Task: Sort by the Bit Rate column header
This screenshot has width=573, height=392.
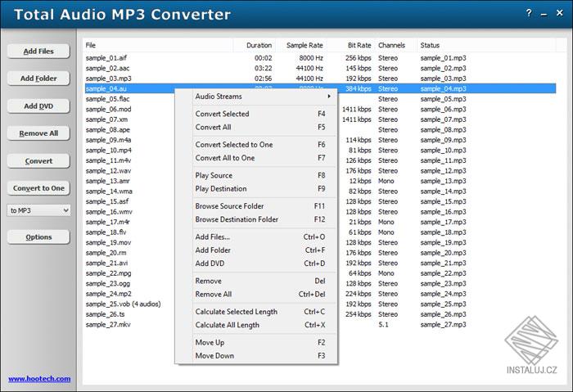Action: [x=351, y=45]
